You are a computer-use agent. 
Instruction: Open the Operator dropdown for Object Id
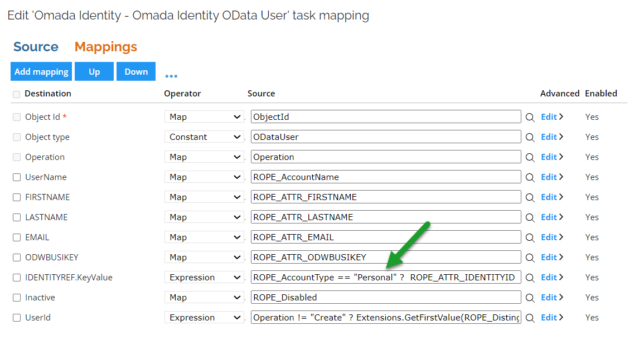204,116
